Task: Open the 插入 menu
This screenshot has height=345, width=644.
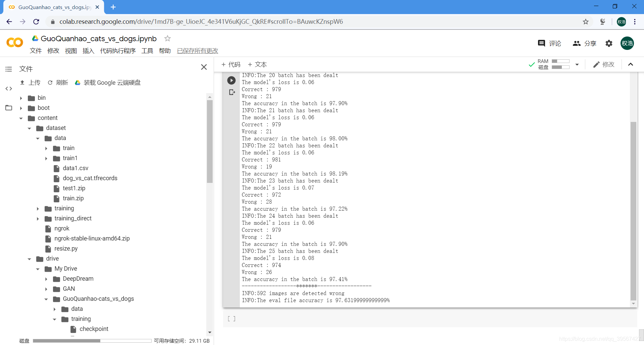Action: [89, 51]
